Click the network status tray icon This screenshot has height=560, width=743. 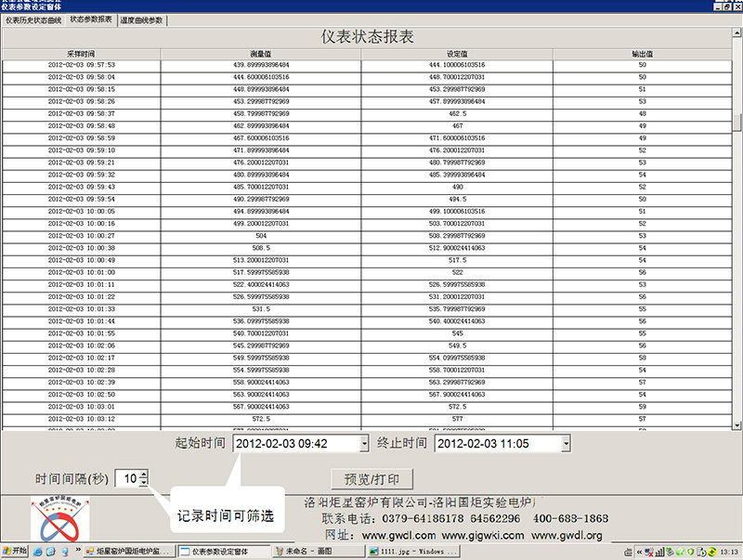(647, 551)
